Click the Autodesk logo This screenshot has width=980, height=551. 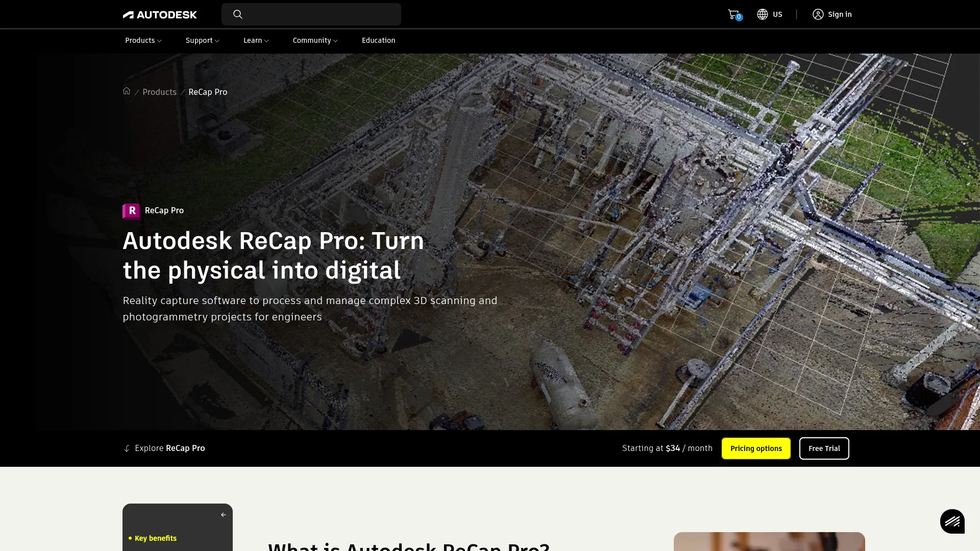pos(160,15)
